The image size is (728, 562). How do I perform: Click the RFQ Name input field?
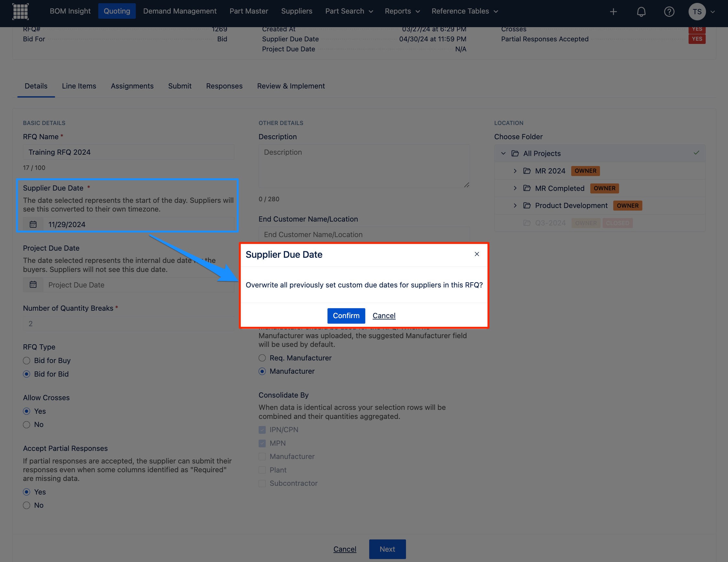(x=128, y=152)
